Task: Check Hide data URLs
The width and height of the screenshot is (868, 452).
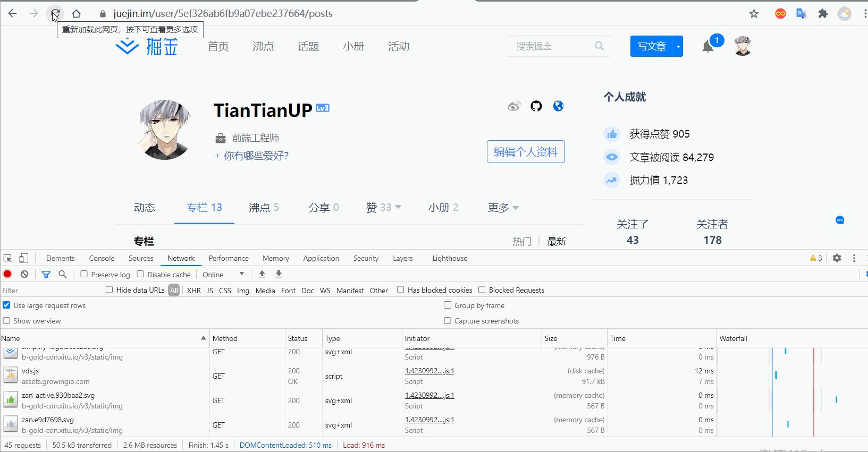Action: coord(109,289)
